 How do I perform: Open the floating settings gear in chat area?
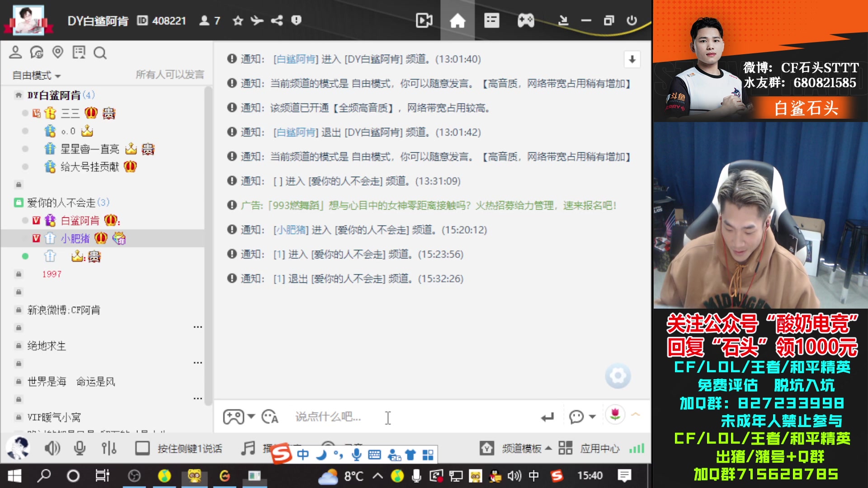tap(618, 375)
